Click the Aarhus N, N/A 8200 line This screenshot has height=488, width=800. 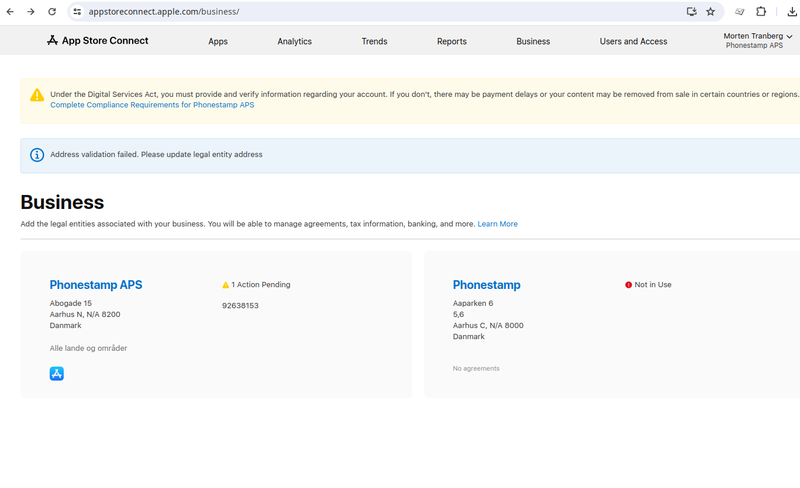point(85,314)
